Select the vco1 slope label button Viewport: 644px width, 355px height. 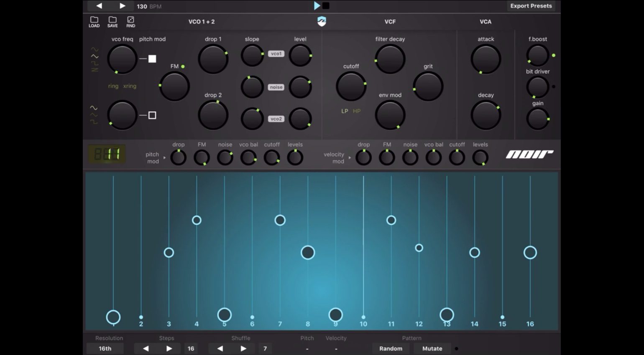click(276, 54)
